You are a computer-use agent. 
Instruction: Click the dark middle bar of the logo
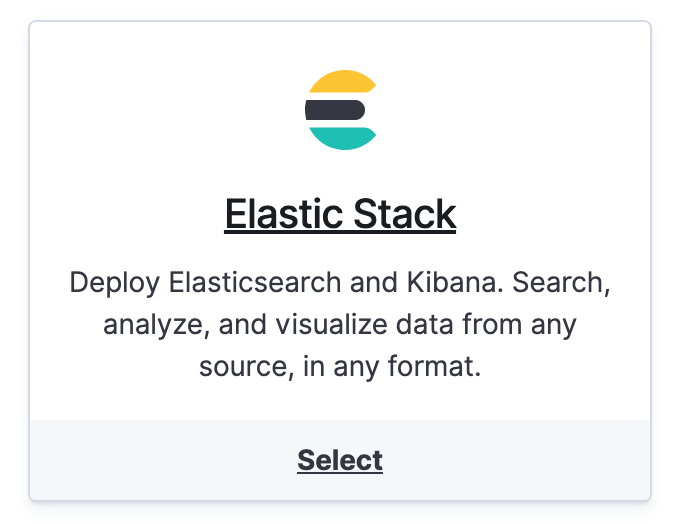click(x=336, y=110)
